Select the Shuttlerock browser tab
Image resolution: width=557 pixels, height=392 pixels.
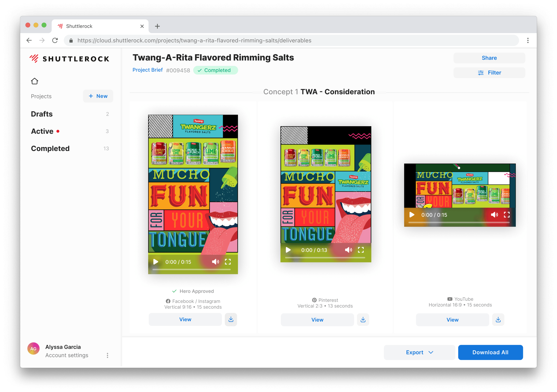pos(100,26)
